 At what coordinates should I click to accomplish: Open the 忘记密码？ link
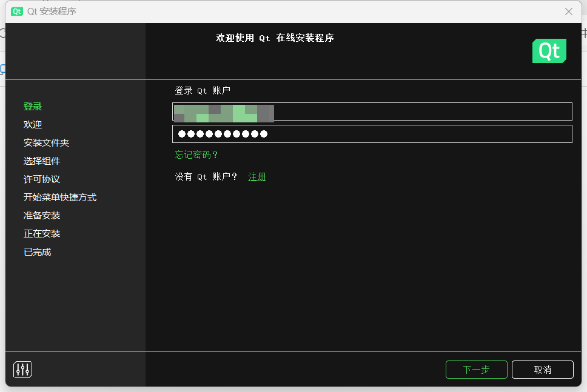[196, 155]
